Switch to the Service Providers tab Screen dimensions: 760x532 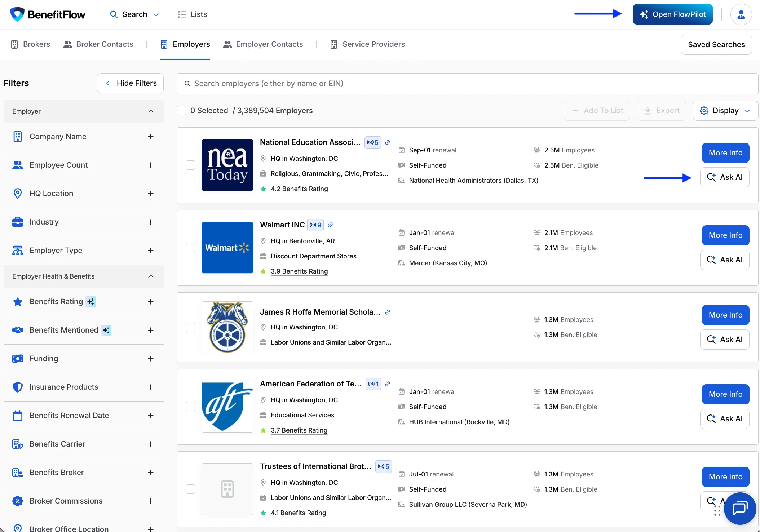tap(368, 44)
